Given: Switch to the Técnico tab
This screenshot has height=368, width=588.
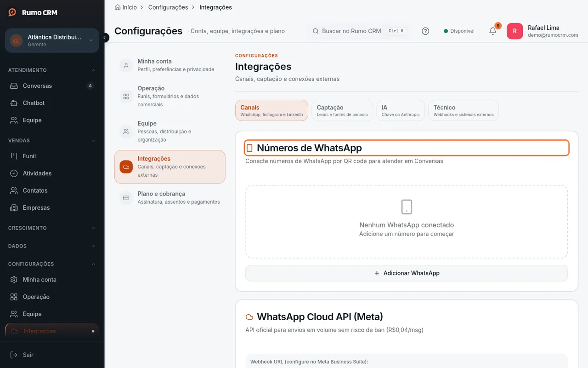Looking at the screenshot, I should click(464, 110).
